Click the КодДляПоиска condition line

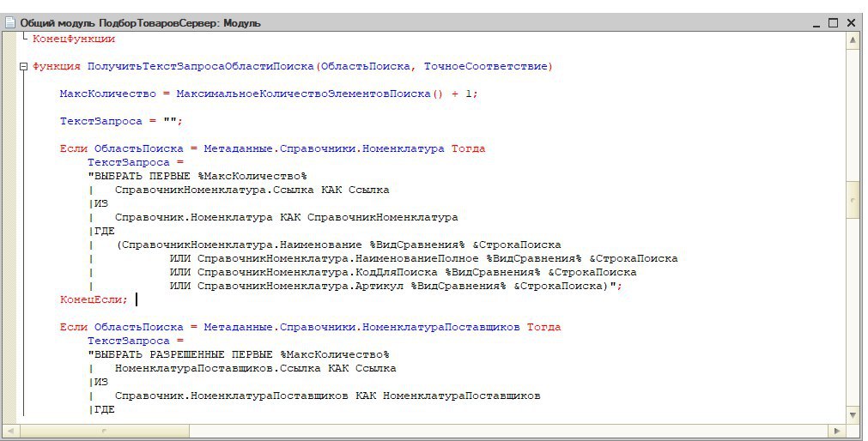tap(403, 272)
